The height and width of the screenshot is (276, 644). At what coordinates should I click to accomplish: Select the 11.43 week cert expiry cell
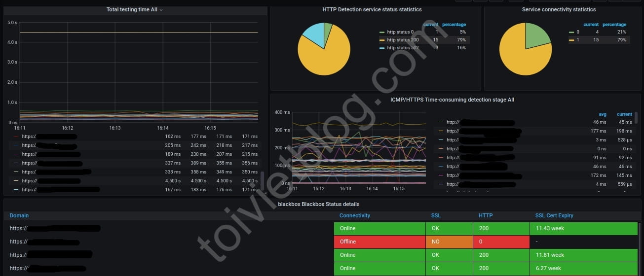point(583,228)
